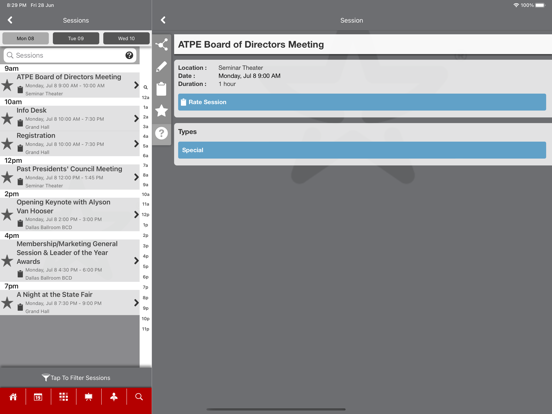Open Past Presidents' Council Meeting chevron
The image size is (552, 414).
point(136,177)
